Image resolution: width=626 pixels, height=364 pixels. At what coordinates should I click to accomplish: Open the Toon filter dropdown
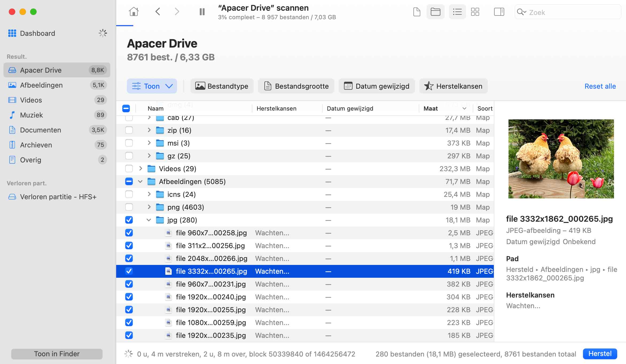pyautogui.click(x=152, y=86)
